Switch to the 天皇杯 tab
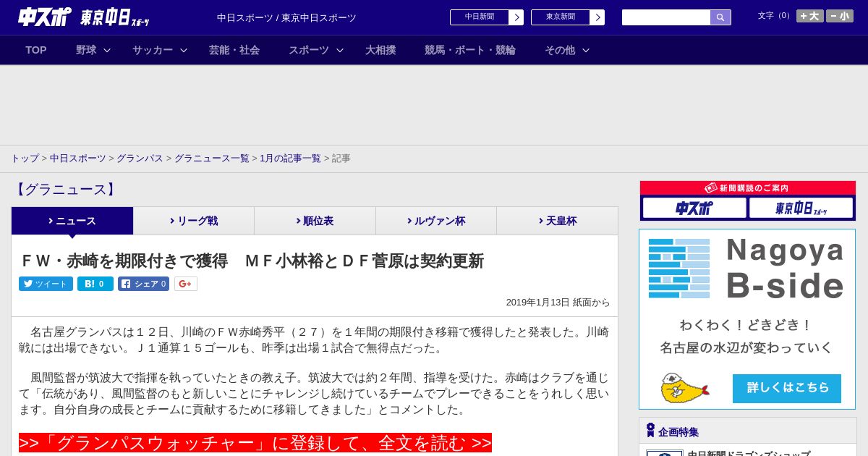Screen dimensions: 868x456 [557, 221]
